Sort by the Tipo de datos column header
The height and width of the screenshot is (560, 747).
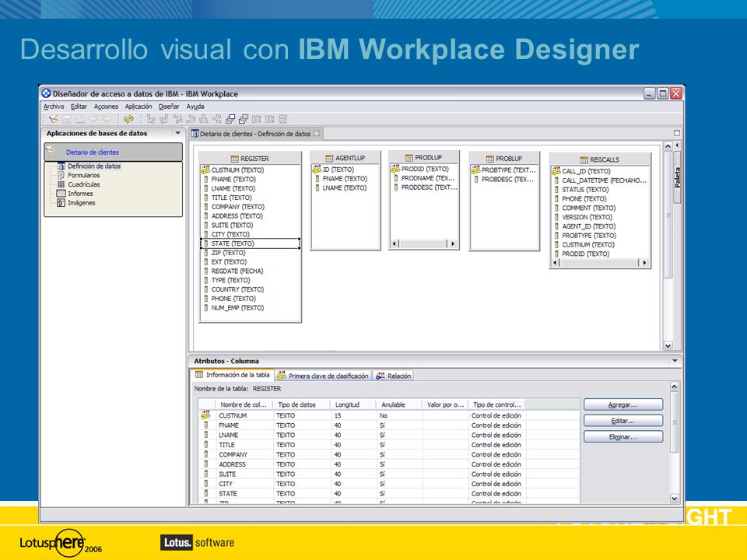coord(301,404)
